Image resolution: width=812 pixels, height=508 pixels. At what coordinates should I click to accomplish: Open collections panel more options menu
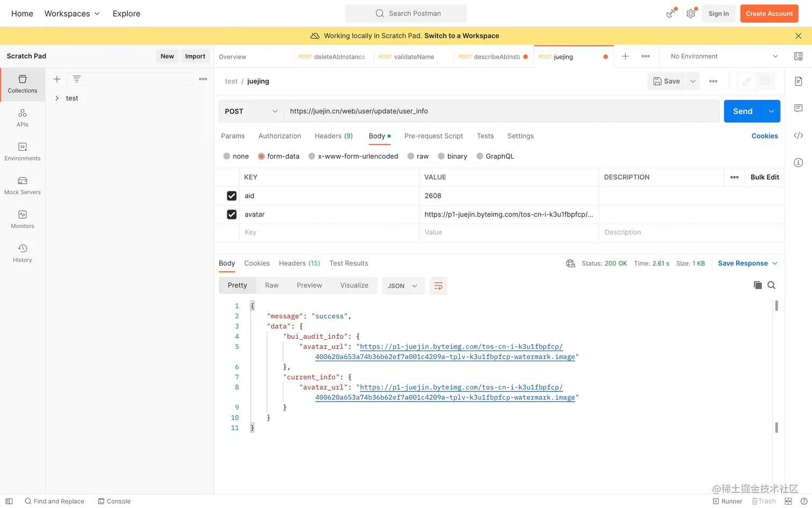(x=203, y=79)
